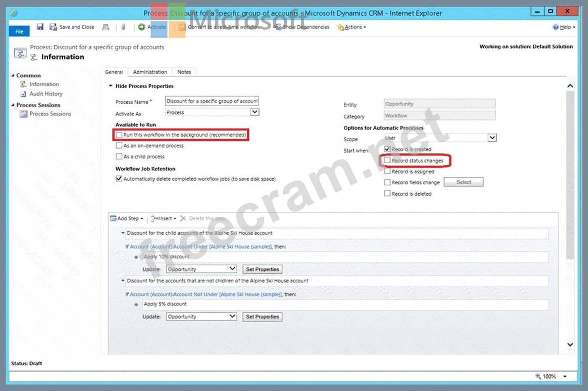The height and width of the screenshot is (391, 588).
Task: Click the form scrollbar down arrow
Action: [x=570, y=344]
